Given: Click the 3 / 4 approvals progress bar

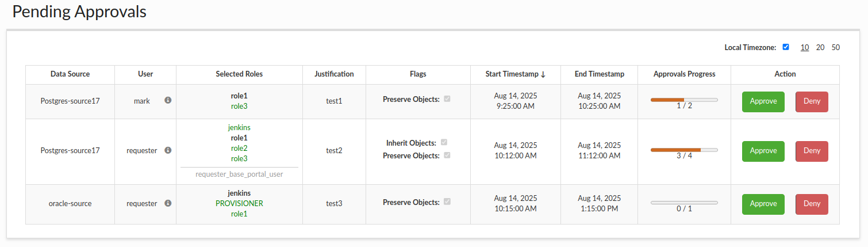Looking at the screenshot, I should [684, 150].
